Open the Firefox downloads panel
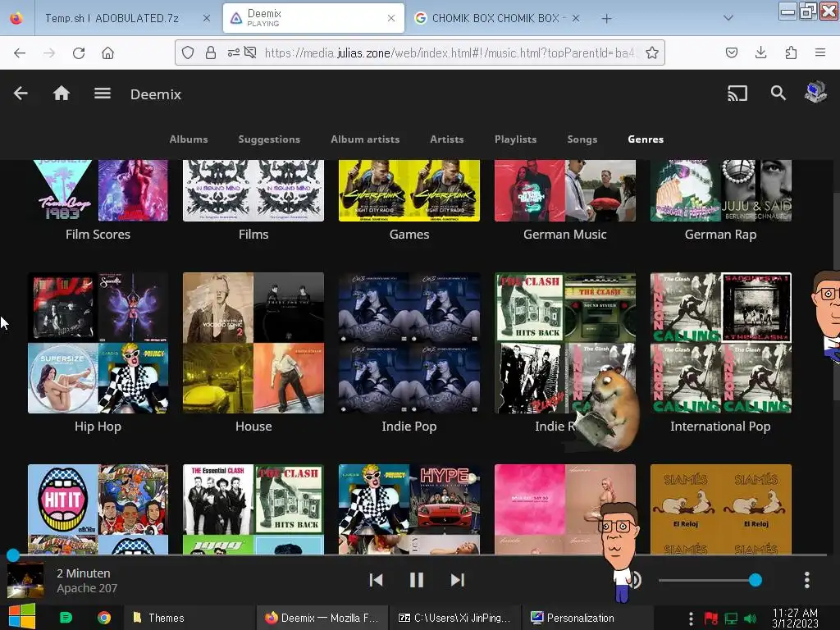 (760, 52)
